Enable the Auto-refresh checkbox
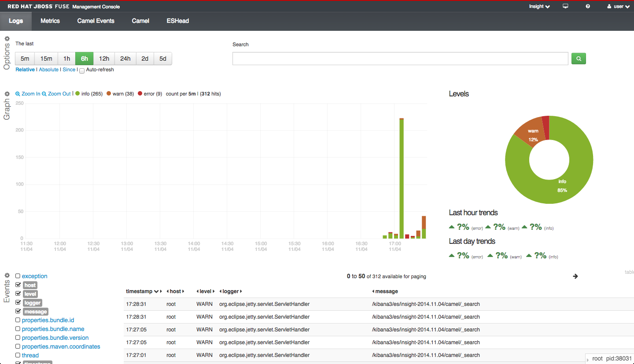634x364 pixels. pos(82,70)
